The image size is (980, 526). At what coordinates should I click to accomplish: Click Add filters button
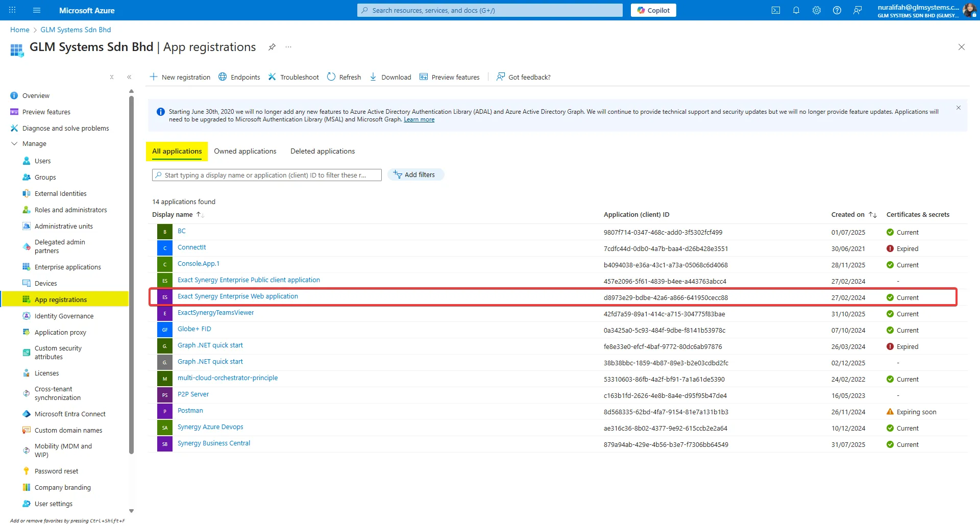pos(415,175)
